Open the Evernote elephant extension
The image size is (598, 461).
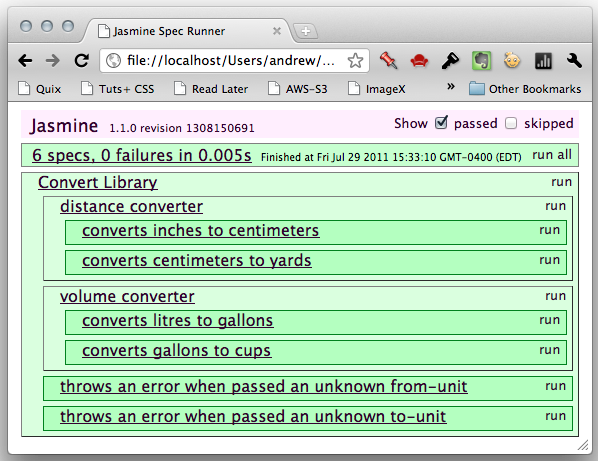click(x=481, y=61)
